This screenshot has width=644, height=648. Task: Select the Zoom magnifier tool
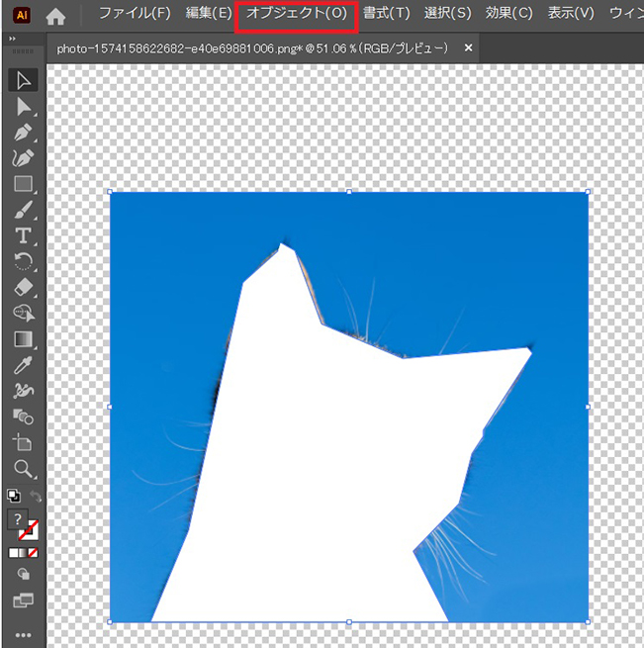pyautogui.click(x=24, y=468)
